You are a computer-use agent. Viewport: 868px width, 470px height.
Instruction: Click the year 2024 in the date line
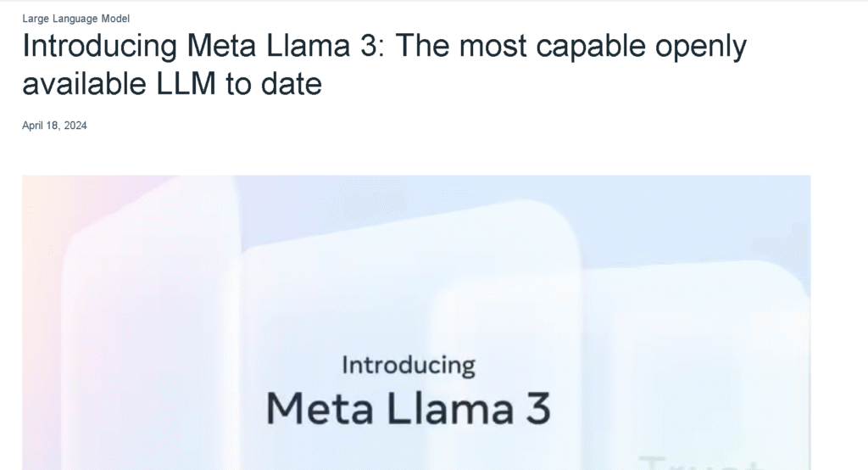pyautogui.click(x=75, y=126)
